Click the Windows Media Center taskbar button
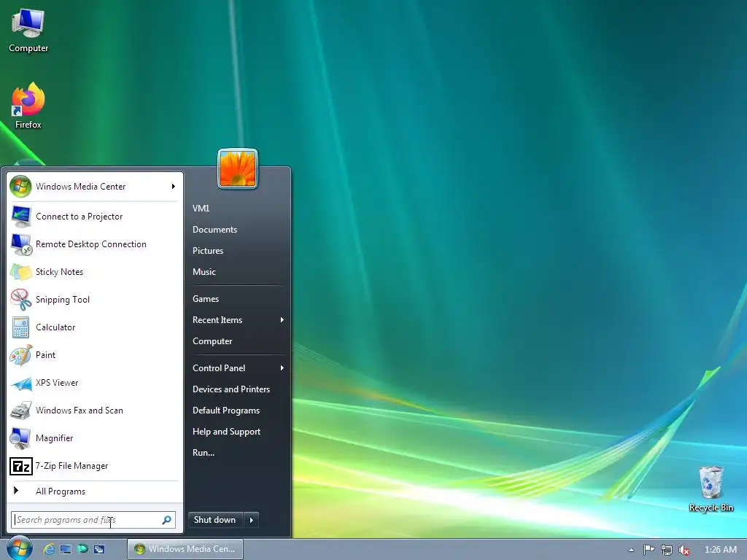This screenshot has height=560, width=747. pyautogui.click(x=185, y=549)
